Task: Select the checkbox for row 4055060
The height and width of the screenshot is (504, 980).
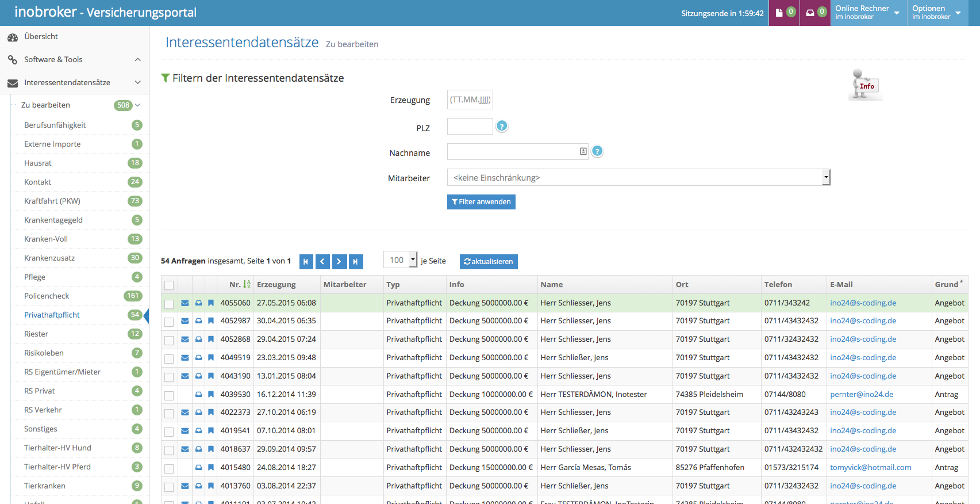Action: (169, 304)
